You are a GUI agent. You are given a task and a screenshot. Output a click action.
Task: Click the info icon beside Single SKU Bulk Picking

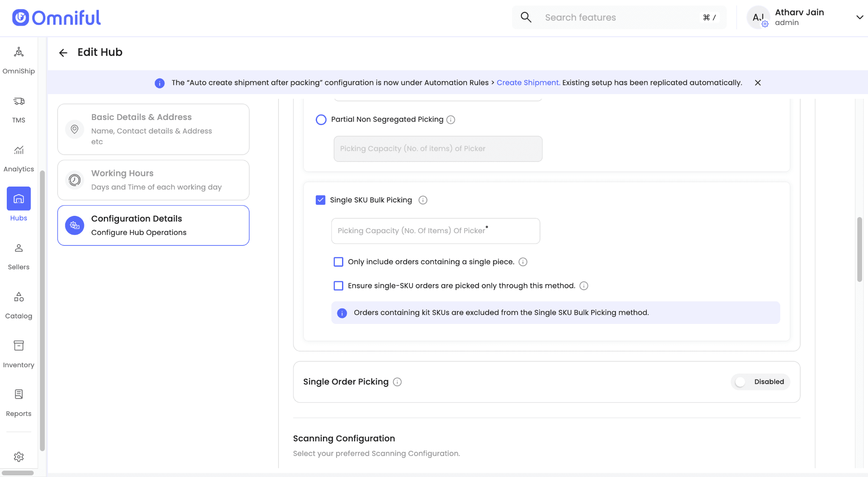click(423, 200)
